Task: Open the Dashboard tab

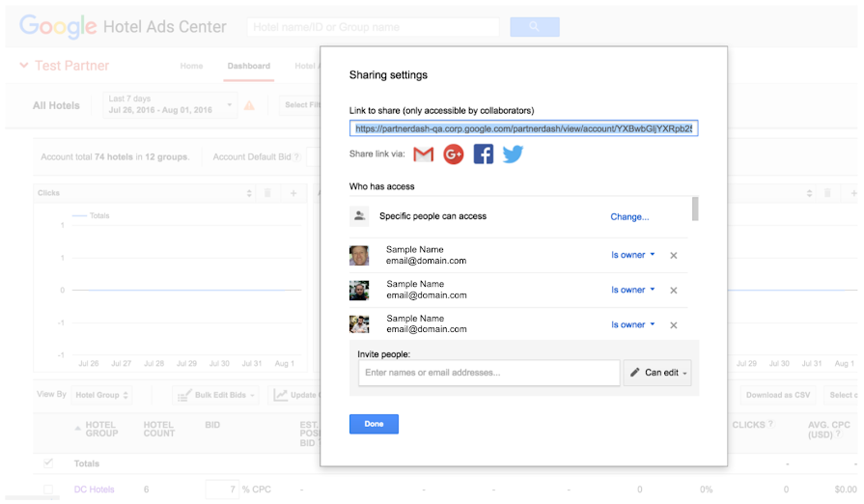Action: point(248,66)
